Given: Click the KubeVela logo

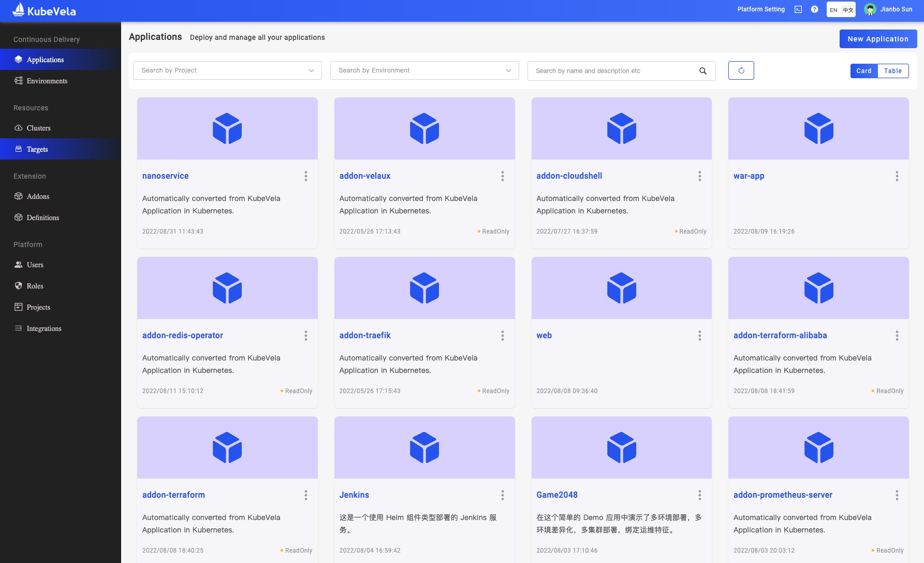Looking at the screenshot, I should [44, 10].
